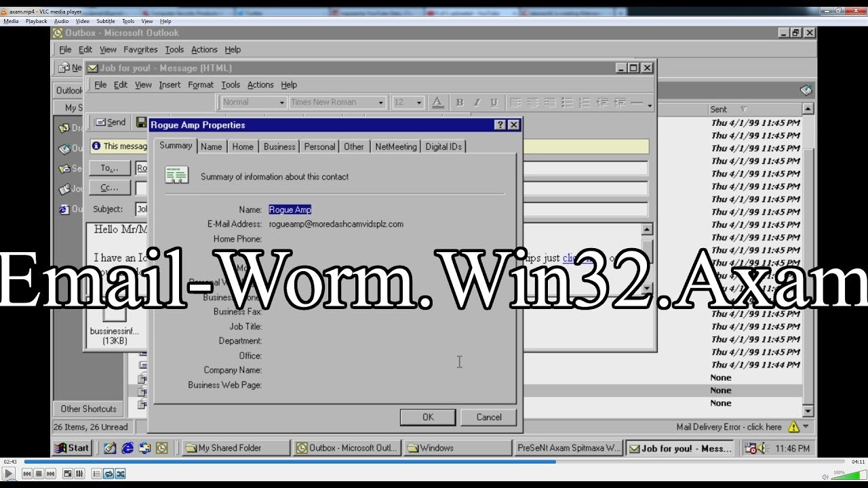
Task: Expand the formatting toolbar overflow arrow
Action: pyautogui.click(x=650, y=106)
